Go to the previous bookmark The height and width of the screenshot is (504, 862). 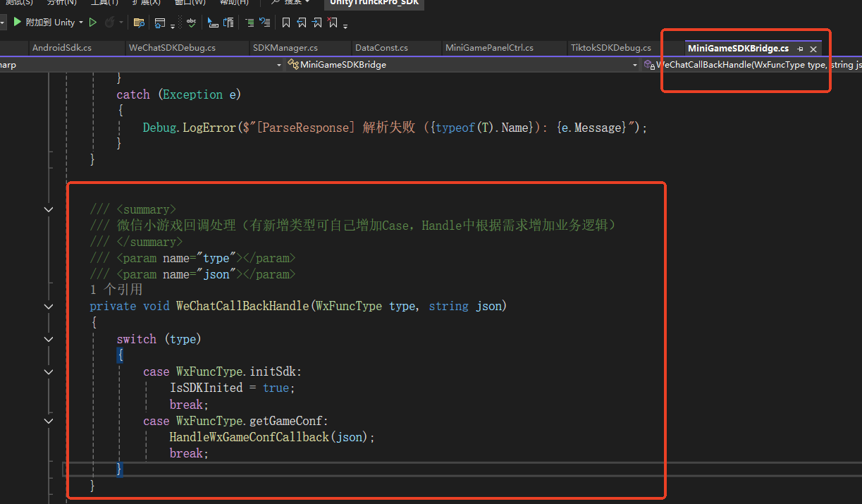tap(302, 23)
